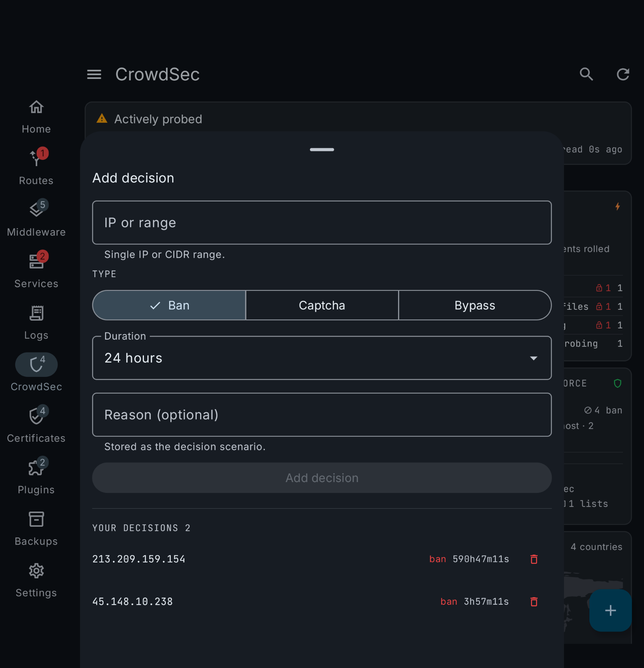Delete the 45.148.10.238 ban decision

tap(534, 602)
